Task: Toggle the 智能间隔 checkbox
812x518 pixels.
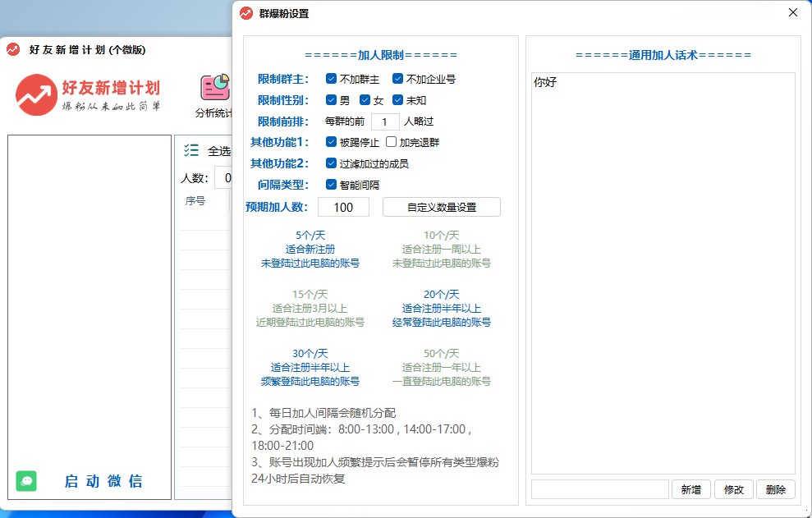Action: (331, 185)
